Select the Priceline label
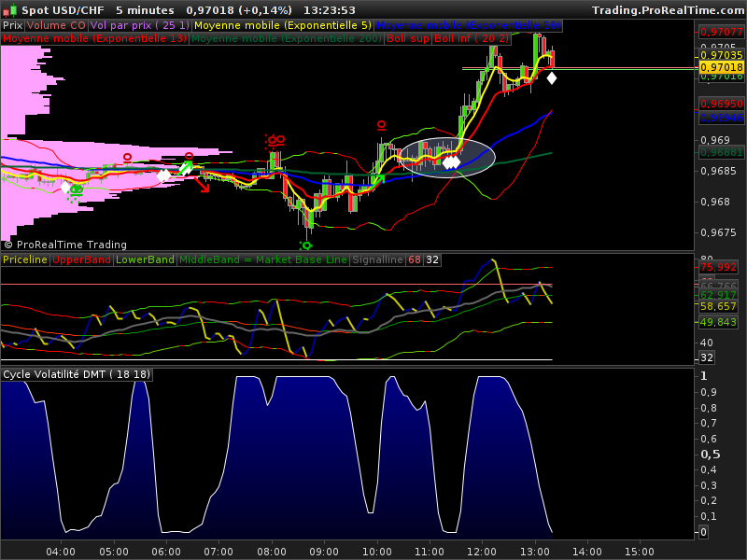This screenshot has height=560, width=747. 25,259
